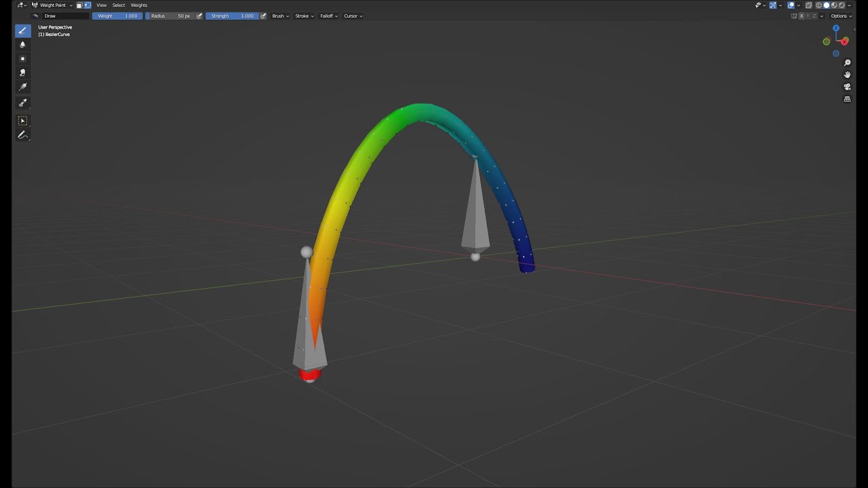Switch to rendered shading mode
Image resolution: width=868 pixels, height=488 pixels.
pos(842,5)
